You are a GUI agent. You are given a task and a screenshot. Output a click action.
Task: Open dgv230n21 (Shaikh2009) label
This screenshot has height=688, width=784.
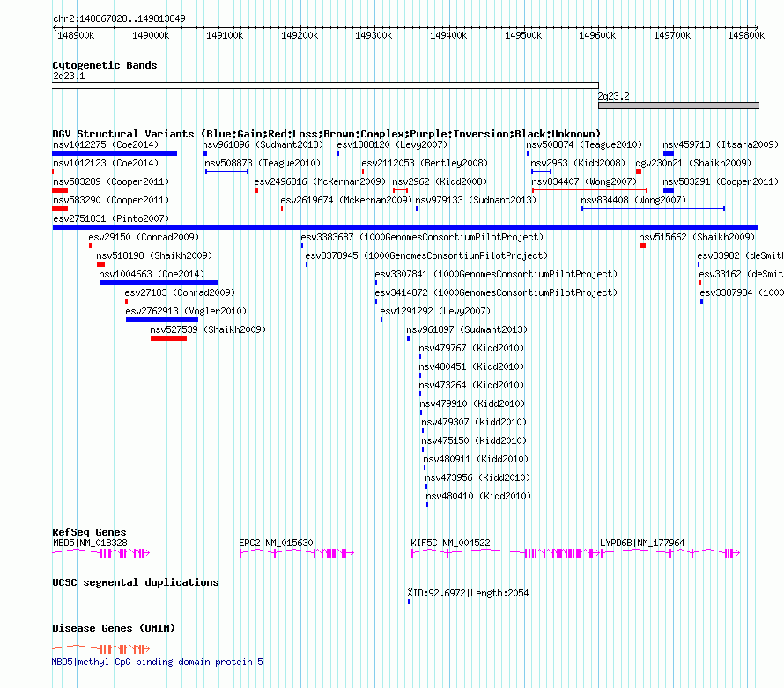693,163
